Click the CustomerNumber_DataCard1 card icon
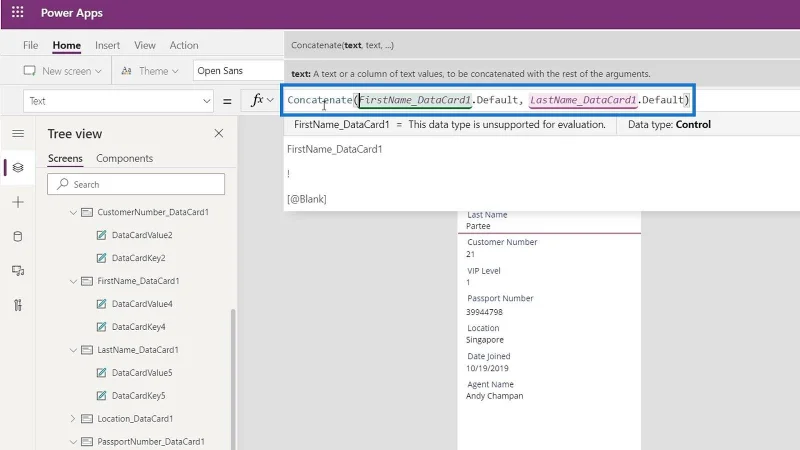 tap(87, 212)
